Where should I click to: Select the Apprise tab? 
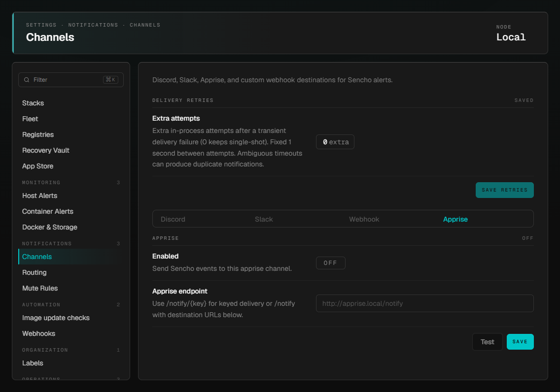coord(455,219)
